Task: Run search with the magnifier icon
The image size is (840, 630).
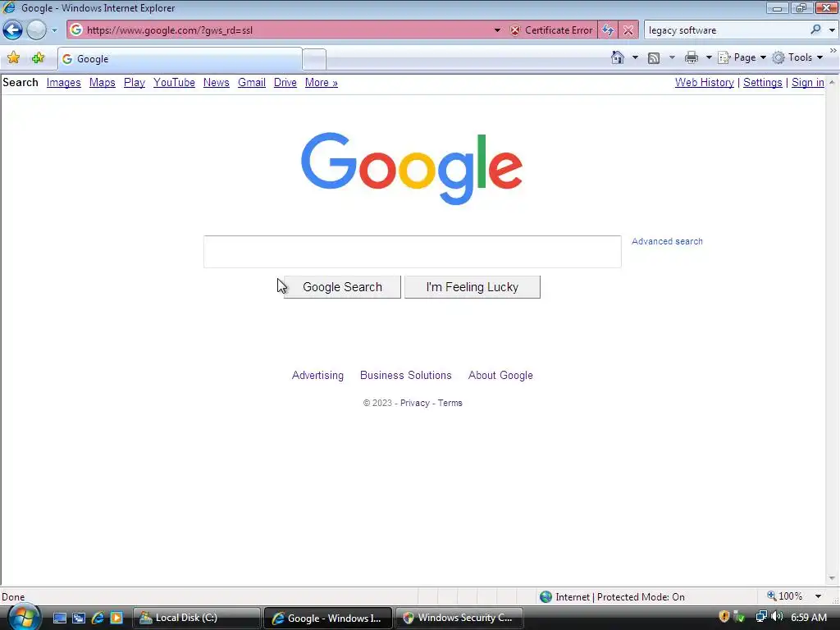Action: [816, 30]
